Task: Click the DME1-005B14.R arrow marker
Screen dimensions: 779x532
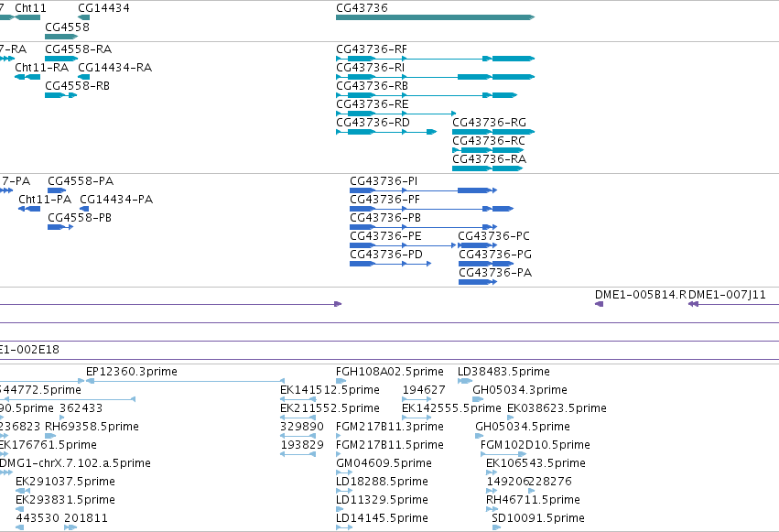Action: coord(600,304)
